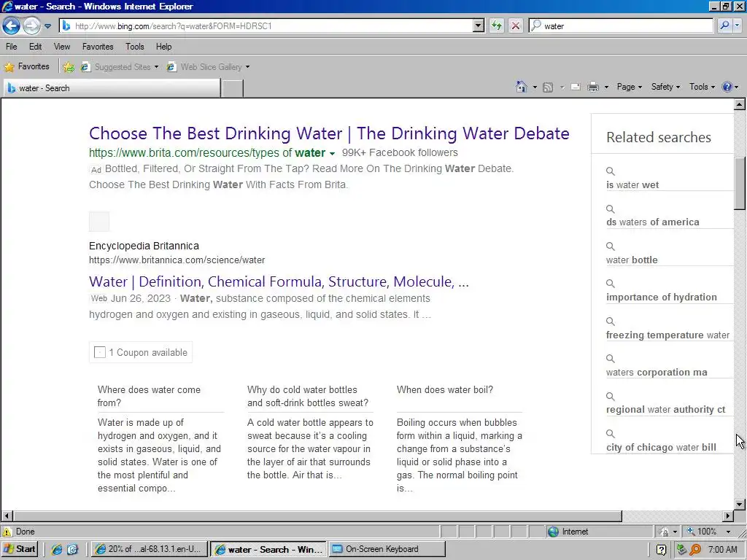Expand the Home button dropdown arrow
747x560 pixels.
[535, 87]
